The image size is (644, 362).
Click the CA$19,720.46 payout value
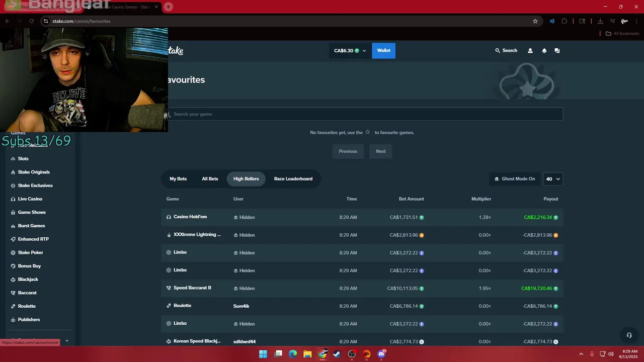coord(537,289)
